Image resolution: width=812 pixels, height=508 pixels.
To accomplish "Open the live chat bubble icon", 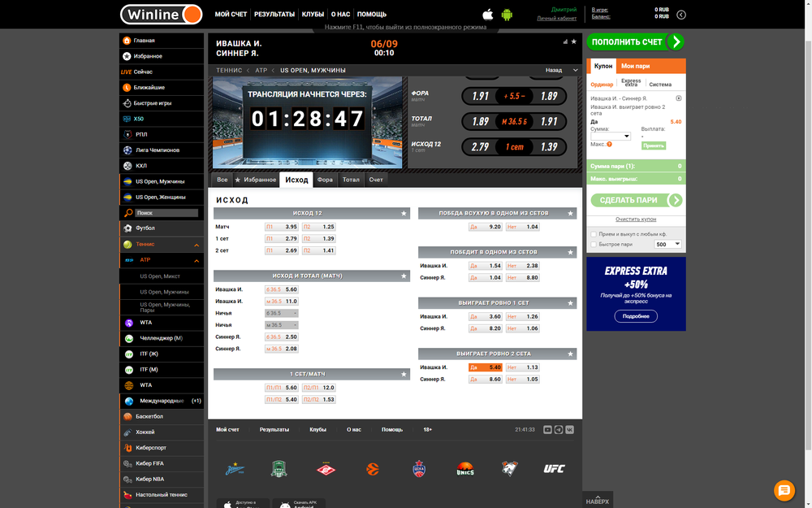I will pyautogui.click(x=784, y=490).
